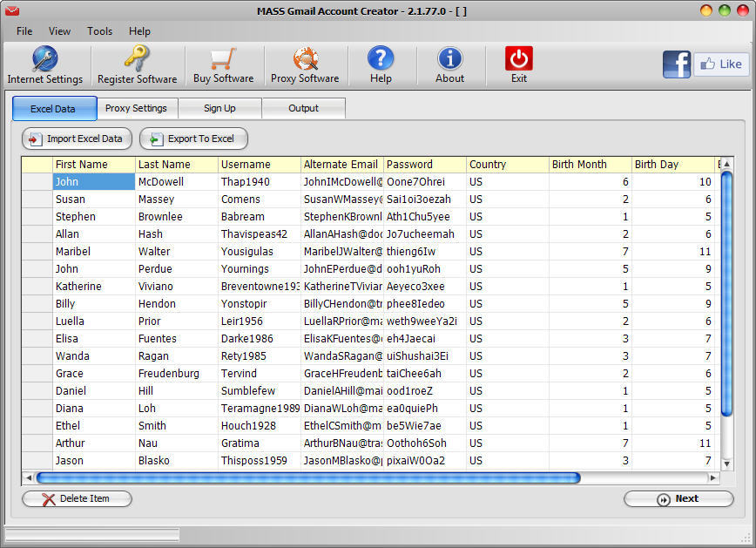
Task: Click the Delete Item button
Action: pos(78,499)
